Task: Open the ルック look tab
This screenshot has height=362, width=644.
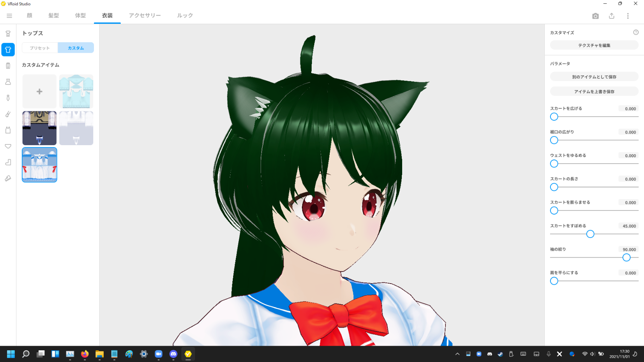Action: [185, 15]
